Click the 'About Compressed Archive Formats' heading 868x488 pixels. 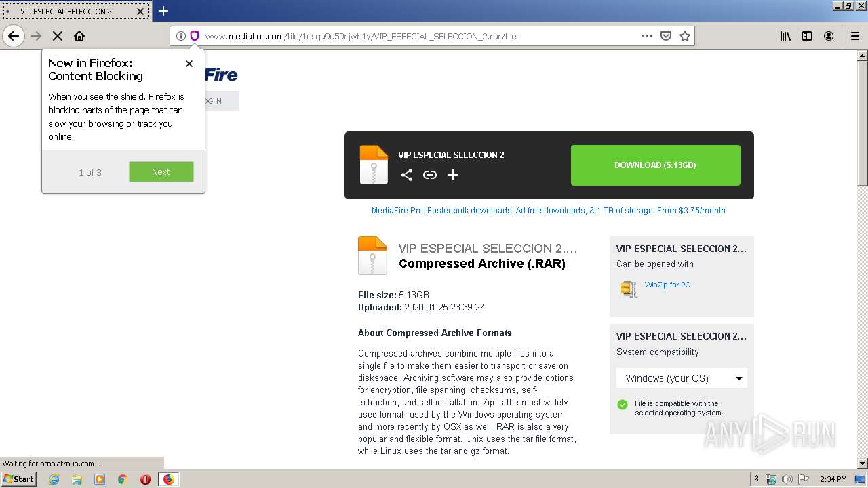[x=435, y=333]
